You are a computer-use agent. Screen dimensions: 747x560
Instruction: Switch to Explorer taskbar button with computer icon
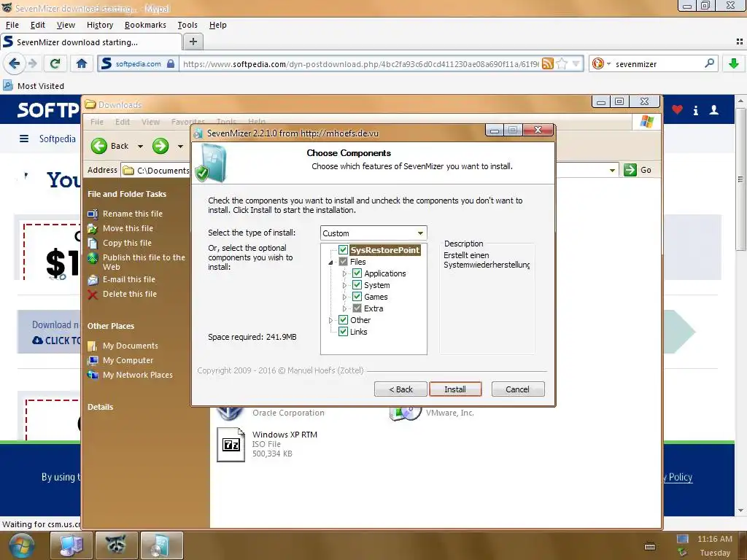[x=71, y=545]
